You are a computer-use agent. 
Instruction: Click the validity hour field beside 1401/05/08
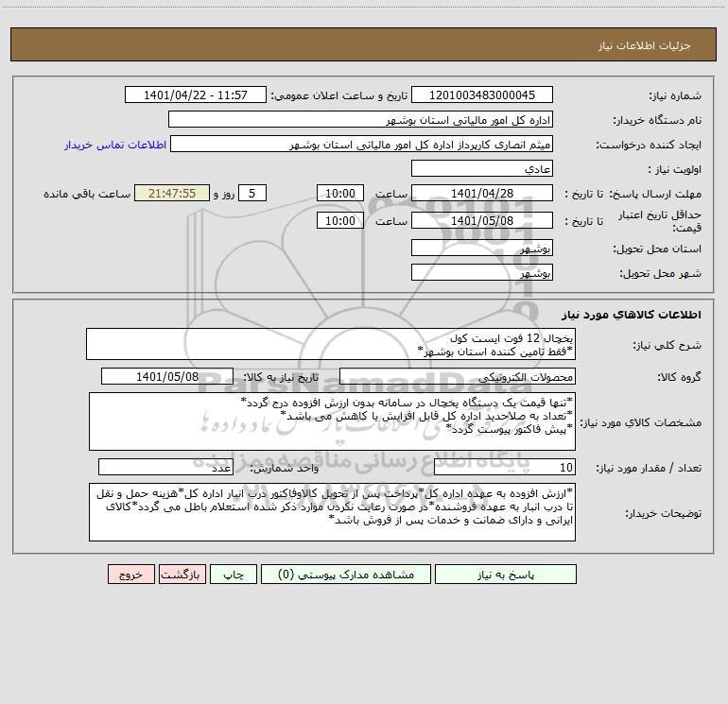click(339, 220)
